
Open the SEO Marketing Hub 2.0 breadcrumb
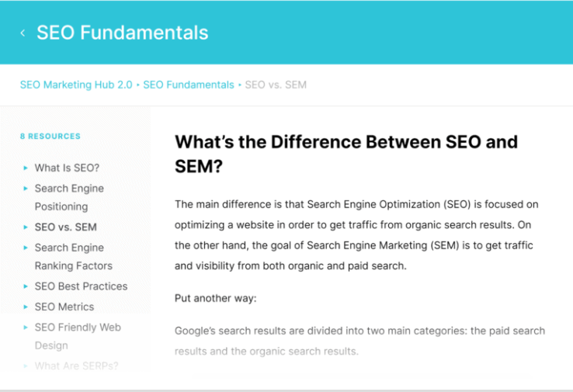[x=76, y=85]
